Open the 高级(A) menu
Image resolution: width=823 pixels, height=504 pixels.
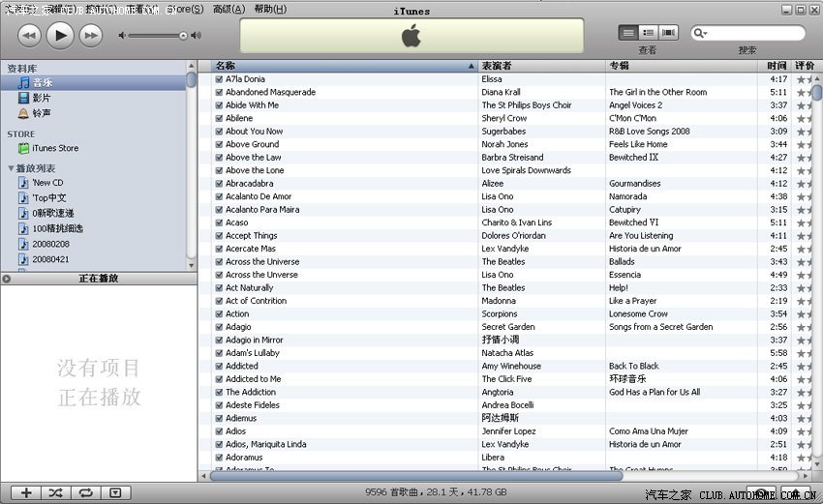229,9
